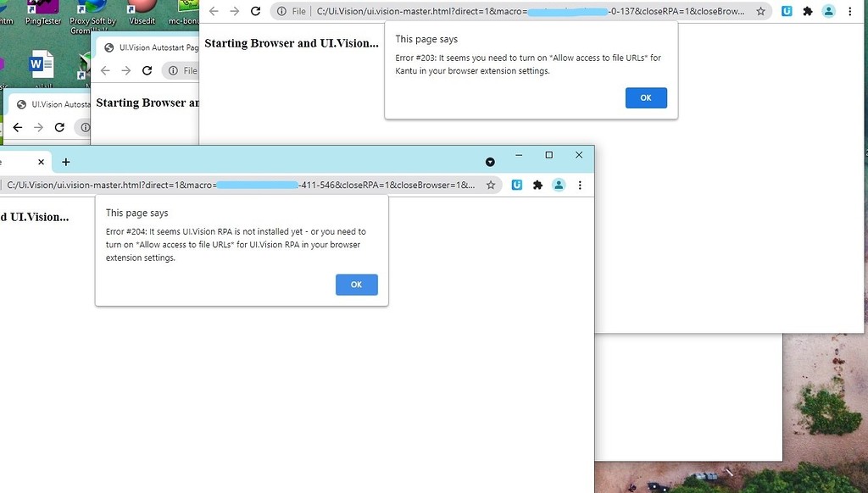
Task: Click the forward navigation arrow
Action: [x=235, y=12]
